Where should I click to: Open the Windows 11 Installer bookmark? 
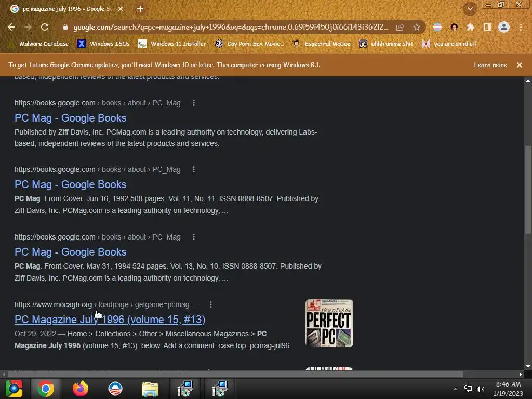172,44
